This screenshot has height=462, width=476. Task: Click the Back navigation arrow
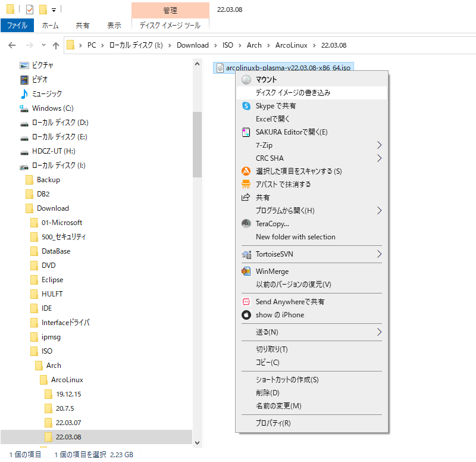point(12,45)
